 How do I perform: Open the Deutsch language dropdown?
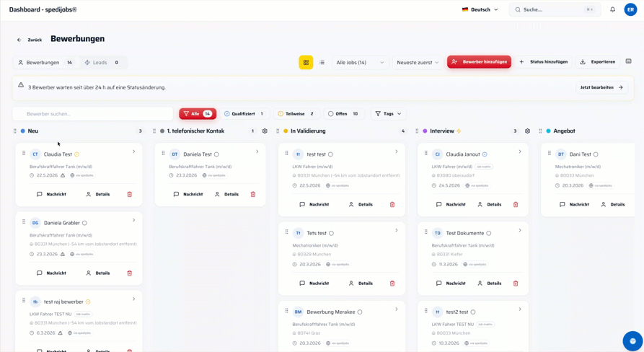pos(480,9)
